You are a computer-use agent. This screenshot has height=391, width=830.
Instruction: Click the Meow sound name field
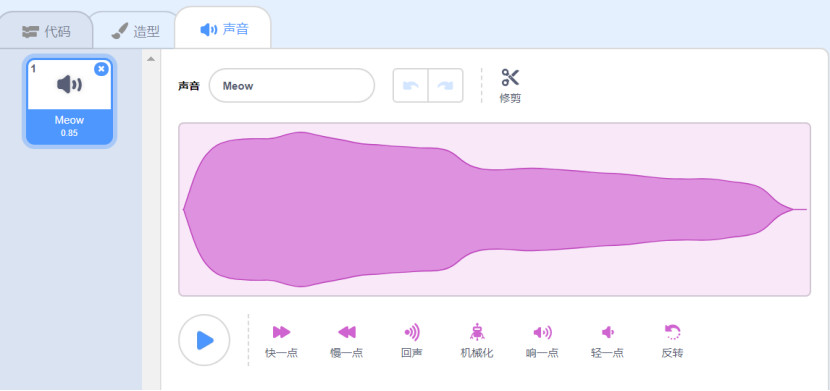tap(292, 85)
